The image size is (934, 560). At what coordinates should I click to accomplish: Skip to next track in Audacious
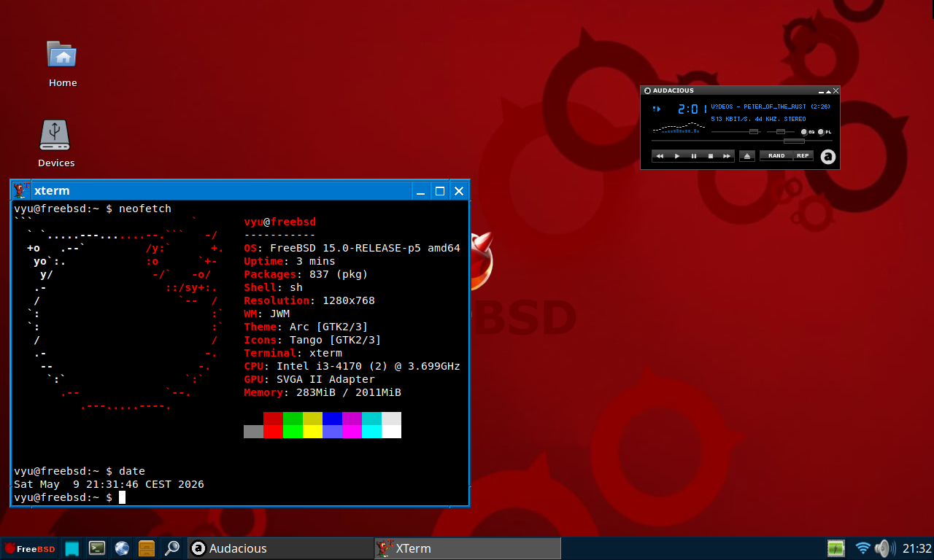pyautogui.click(x=727, y=156)
